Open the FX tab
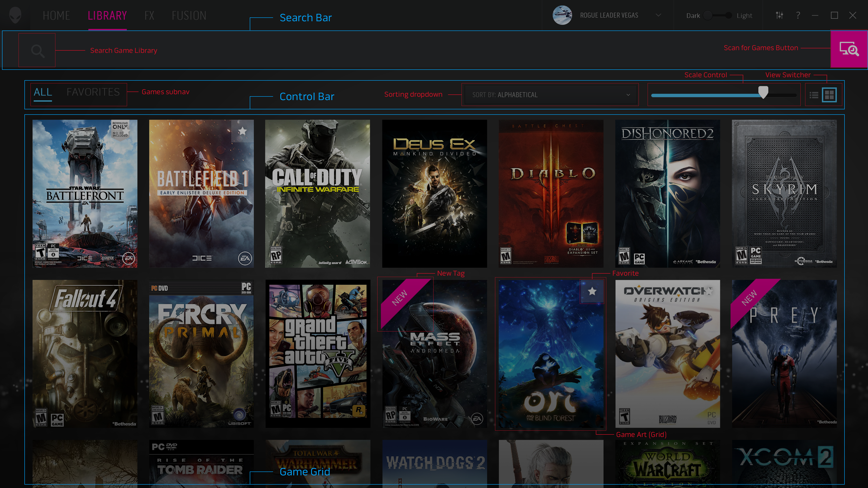The width and height of the screenshot is (868, 488). click(149, 16)
